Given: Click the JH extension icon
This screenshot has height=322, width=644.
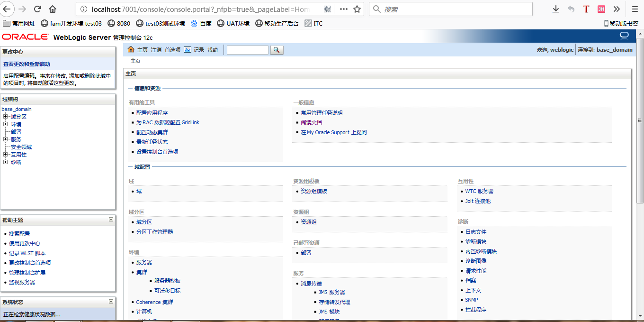Looking at the screenshot, I should [601, 9].
